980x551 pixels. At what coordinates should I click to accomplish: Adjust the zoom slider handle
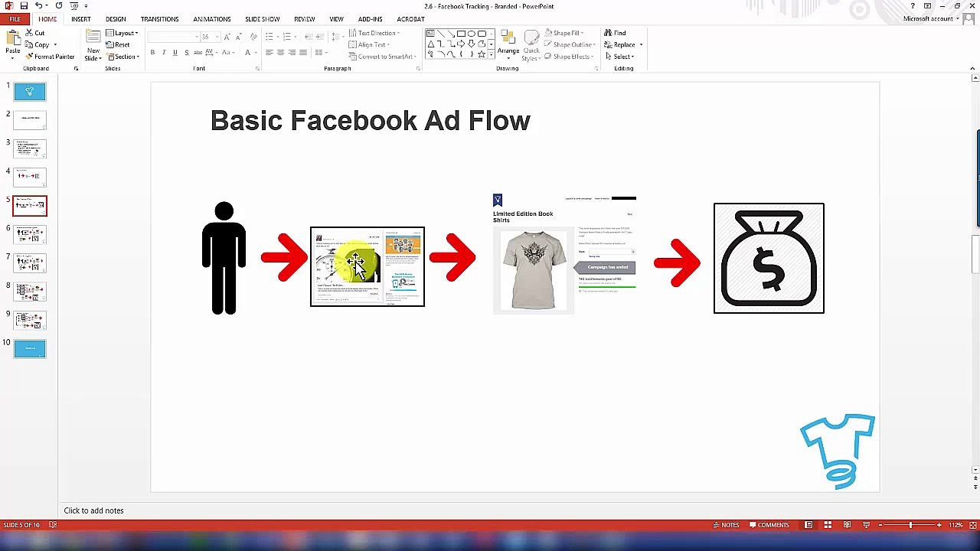[910, 525]
